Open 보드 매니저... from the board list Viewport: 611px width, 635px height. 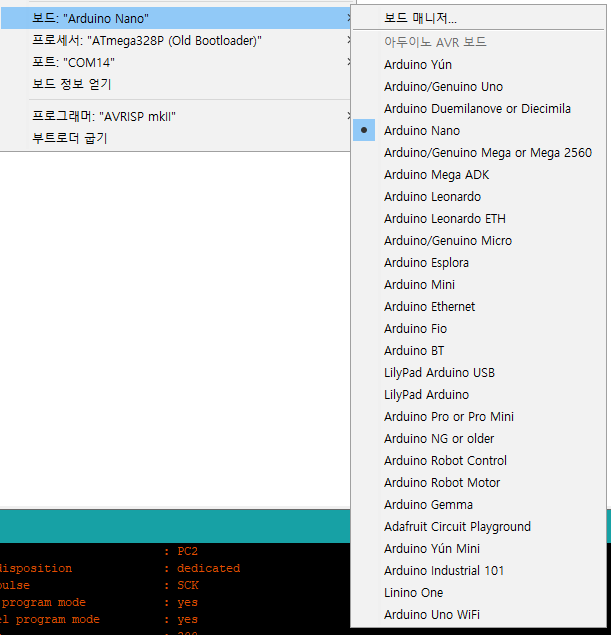tap(479, 18)
